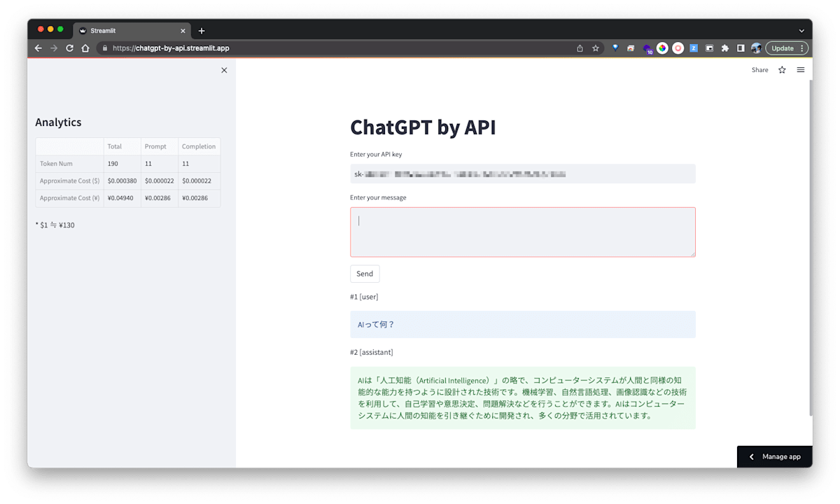This screenshot has height=504, width=840.
Task: Click the address bar URL
Action: (171, 48)
